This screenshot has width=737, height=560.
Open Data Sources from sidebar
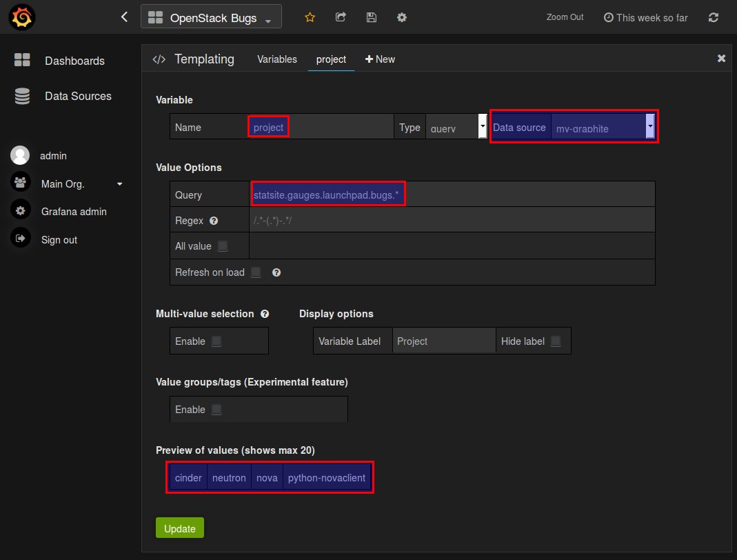78,96
